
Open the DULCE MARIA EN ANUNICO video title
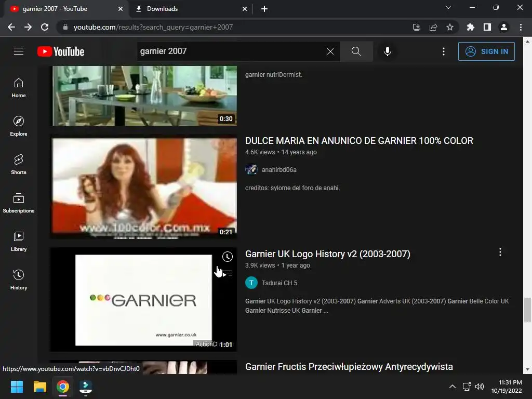pyautogui.click(x=359, y=141)
